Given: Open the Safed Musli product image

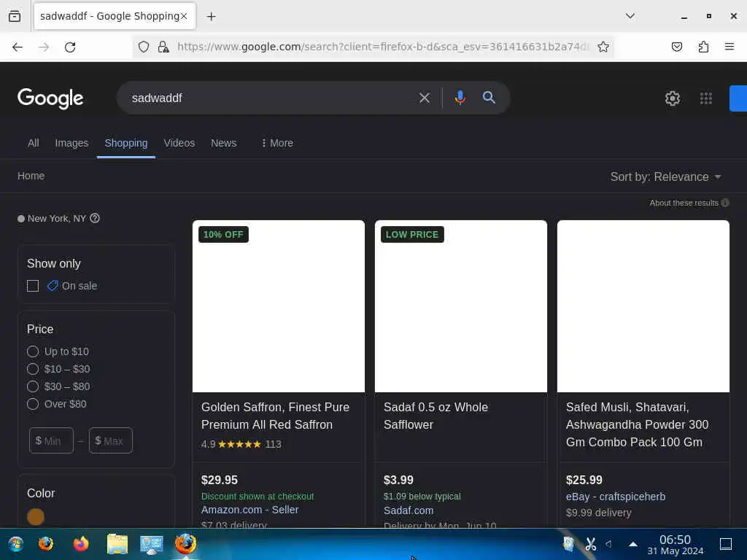Looking at the screenshot, I should 643,306.
